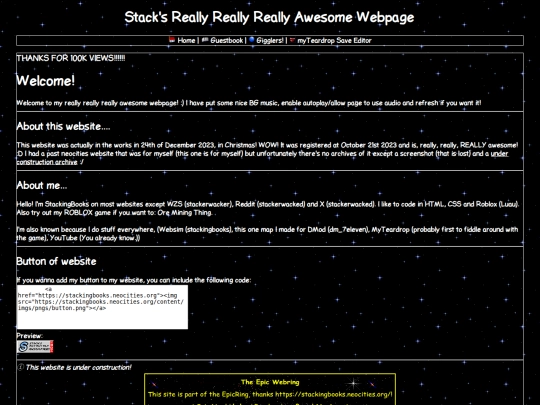540x405 pixels.
Task: Go to the Gigglers! page link
Action: pyautogui.click(x=270, y=41)
